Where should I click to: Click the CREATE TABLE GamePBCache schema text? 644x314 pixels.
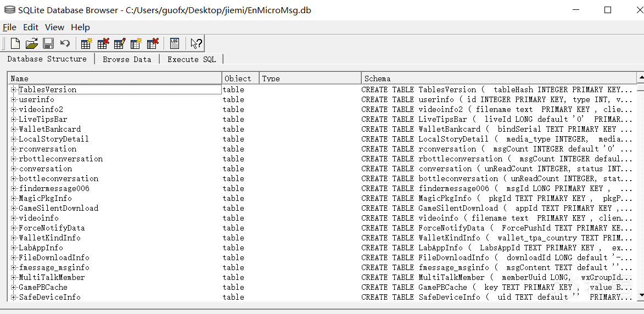pos(497,287)
